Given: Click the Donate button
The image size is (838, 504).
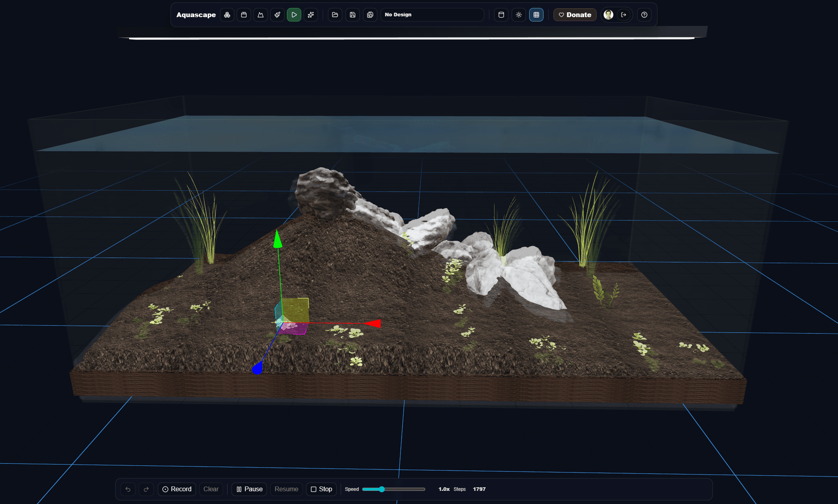Looking at the screenshot, I should point(575,15).
